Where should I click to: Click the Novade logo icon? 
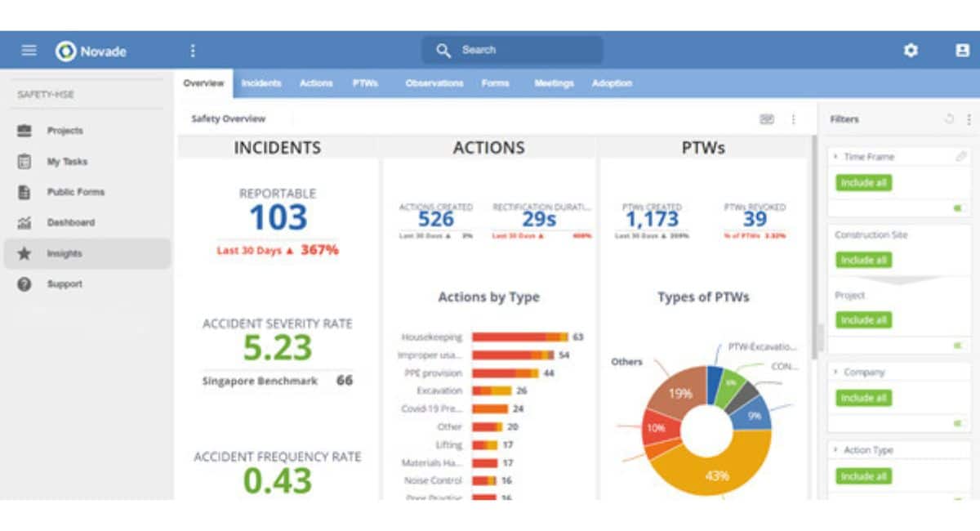click(65, 50)
